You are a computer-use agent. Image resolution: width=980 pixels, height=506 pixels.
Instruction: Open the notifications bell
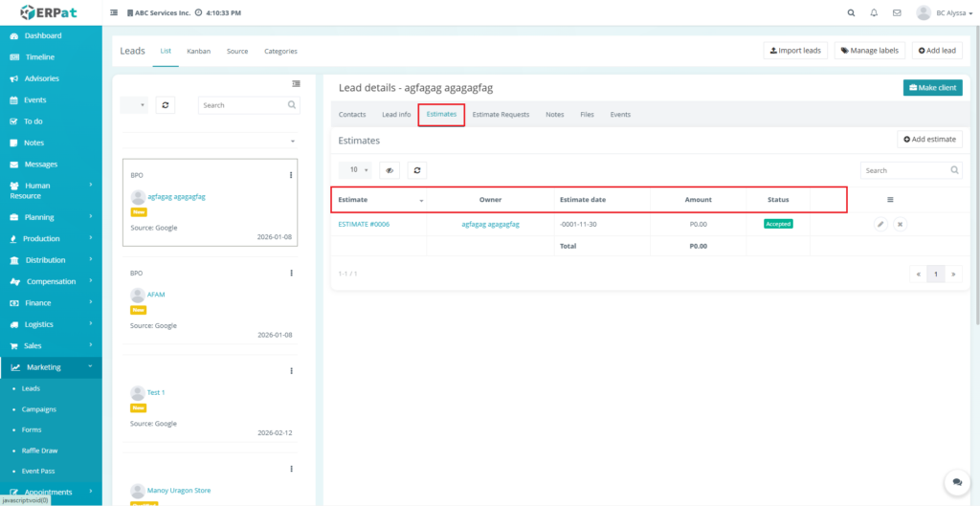[x=874, y=13]
